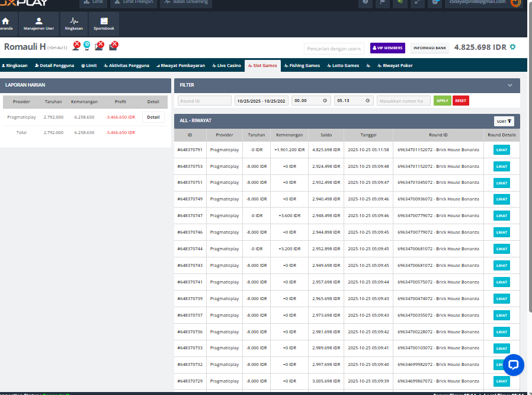Click the clock icon in 00.00 field

coord(325,101)
